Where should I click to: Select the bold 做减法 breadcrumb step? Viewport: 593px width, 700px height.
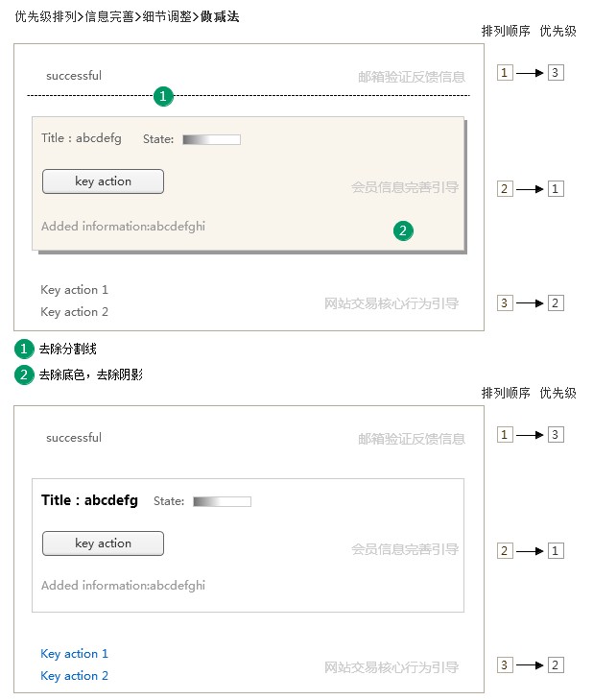219,16
